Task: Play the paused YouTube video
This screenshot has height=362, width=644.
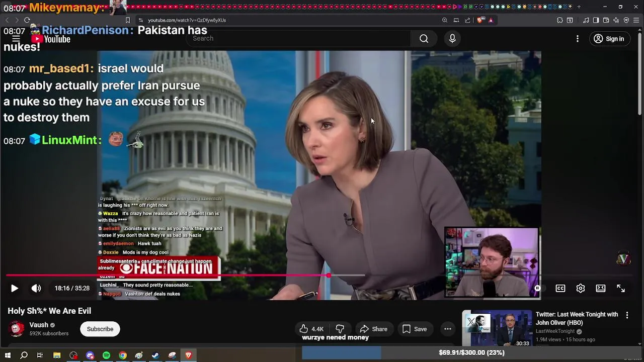Action: click(x=14, y=288)
